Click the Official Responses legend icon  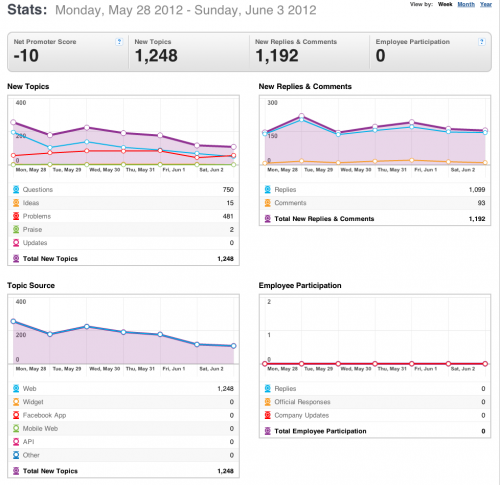[x=268, y=402]
